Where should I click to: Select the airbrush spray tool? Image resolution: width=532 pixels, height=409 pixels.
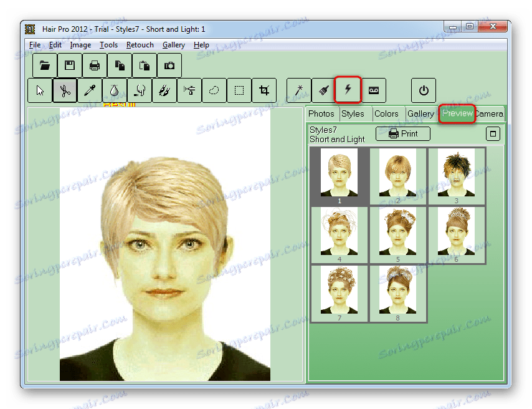pyautogui.click(x=189, y=90)
